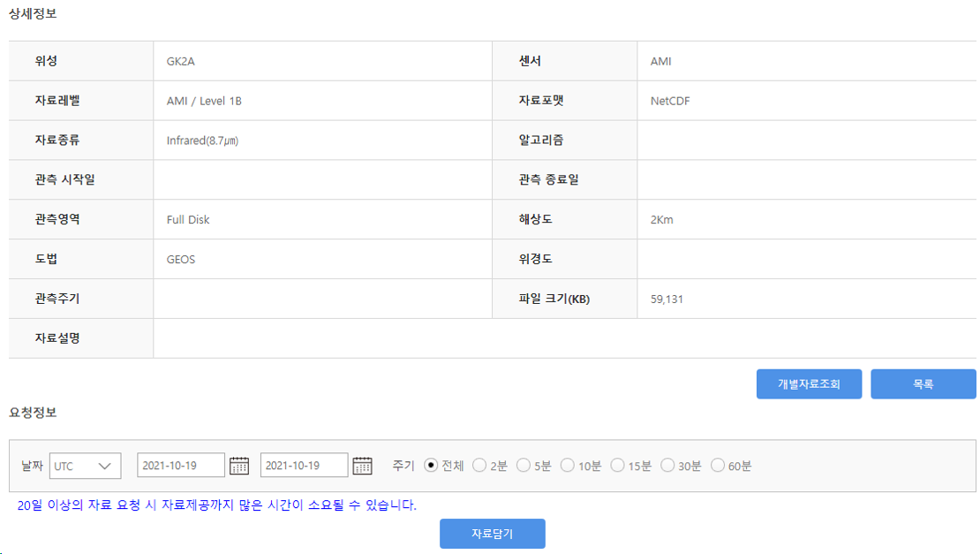Click the 개별자료조회 button

pos(809,383)
